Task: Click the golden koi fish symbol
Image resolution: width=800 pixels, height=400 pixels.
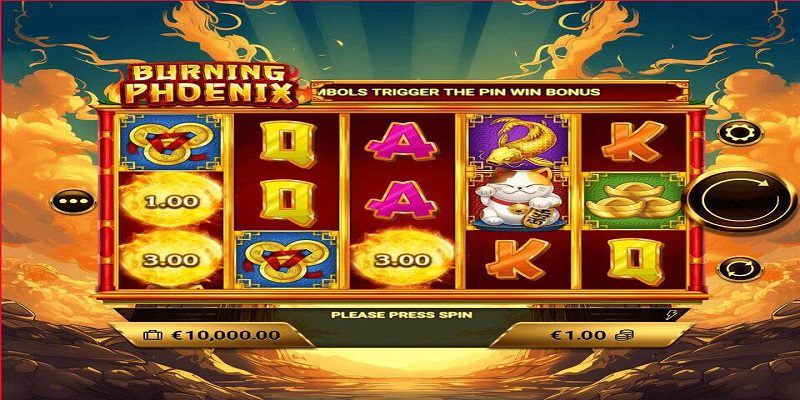Action: 516,142
